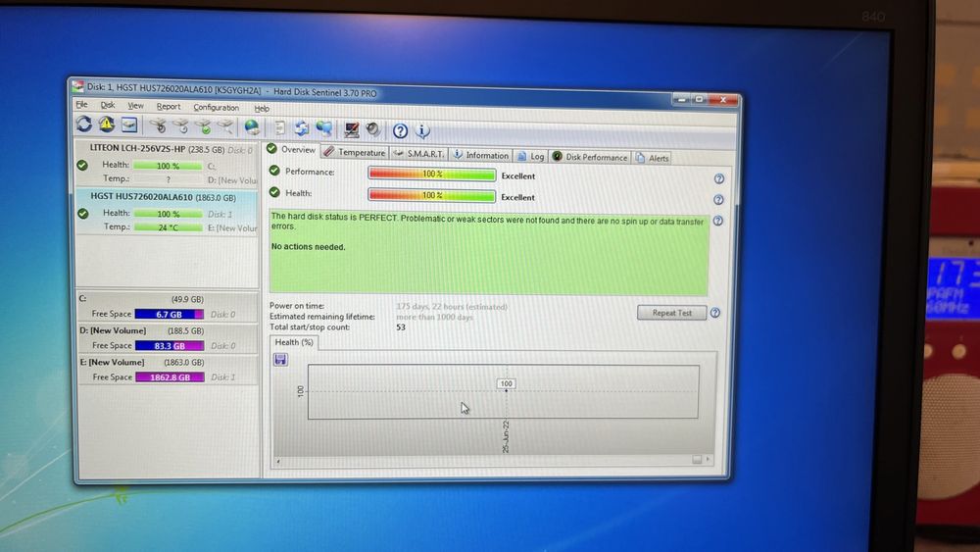
Task: Click the HGST green health check icon
Action: pyautogui.click(x=83, y=213)
